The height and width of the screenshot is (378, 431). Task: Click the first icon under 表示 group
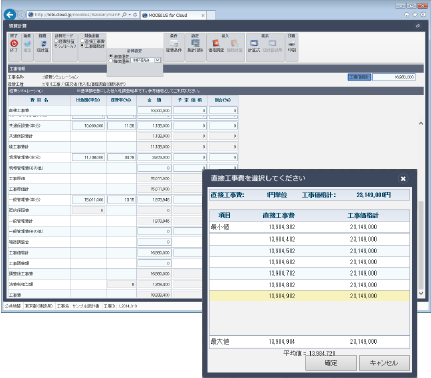click(254, 43)
